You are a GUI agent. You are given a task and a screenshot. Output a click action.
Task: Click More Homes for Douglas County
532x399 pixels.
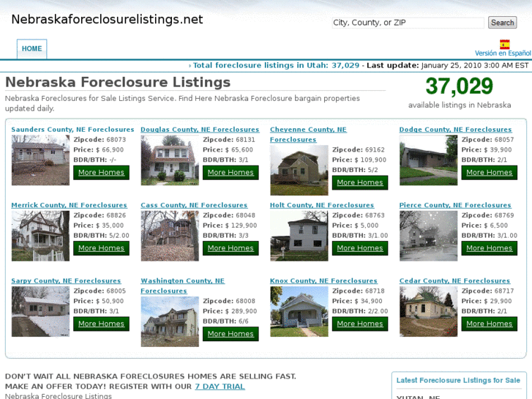[x=231, y=173]
